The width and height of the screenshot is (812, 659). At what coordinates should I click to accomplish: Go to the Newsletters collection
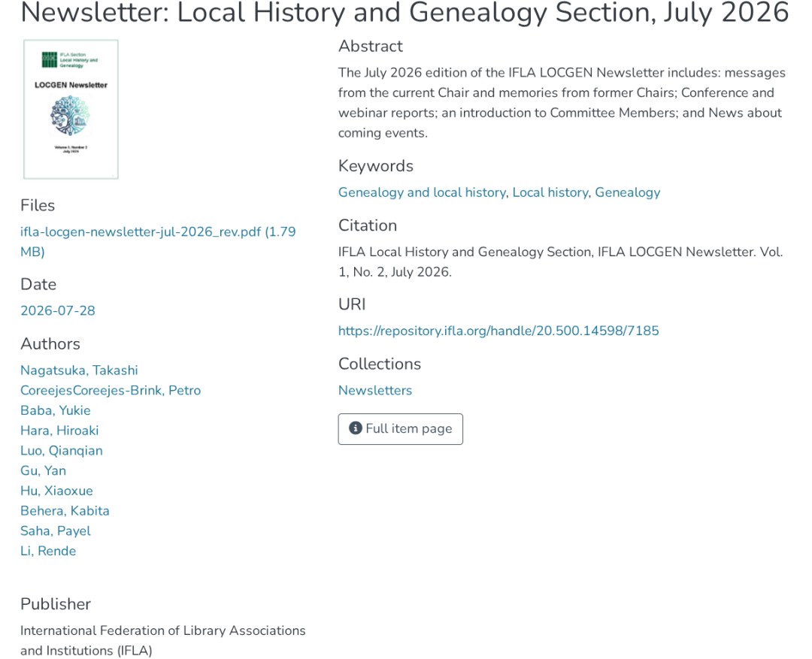[375, 390]
